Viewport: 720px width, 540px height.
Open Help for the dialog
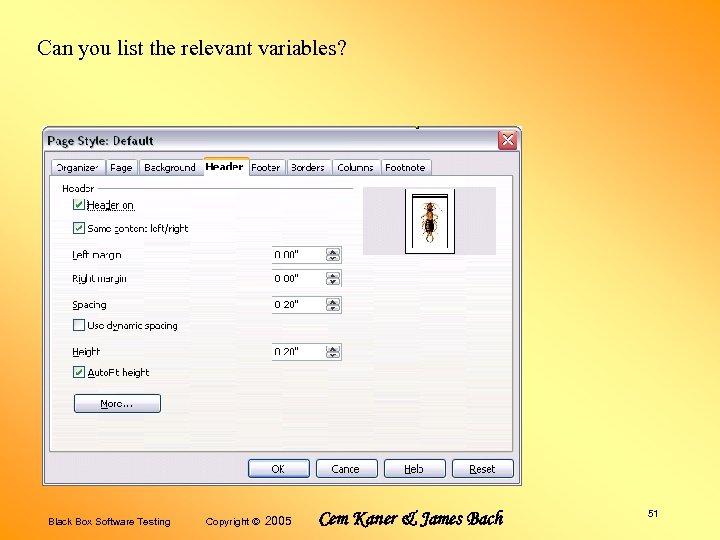coord(415,469)
